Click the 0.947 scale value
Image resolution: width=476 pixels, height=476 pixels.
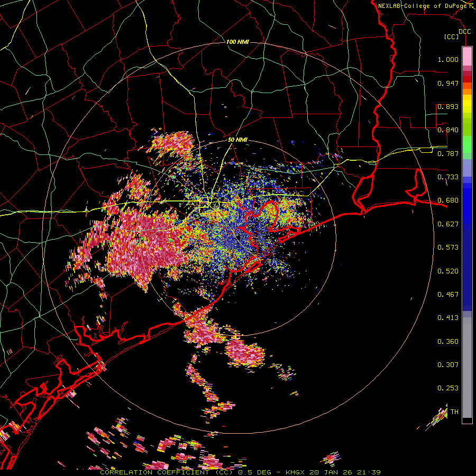(x=448, y=83)
